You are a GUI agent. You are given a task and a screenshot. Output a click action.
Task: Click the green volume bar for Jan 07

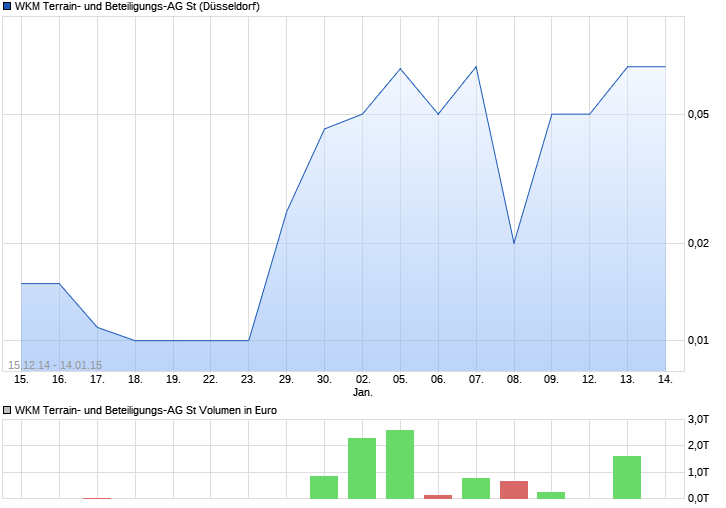476,489
